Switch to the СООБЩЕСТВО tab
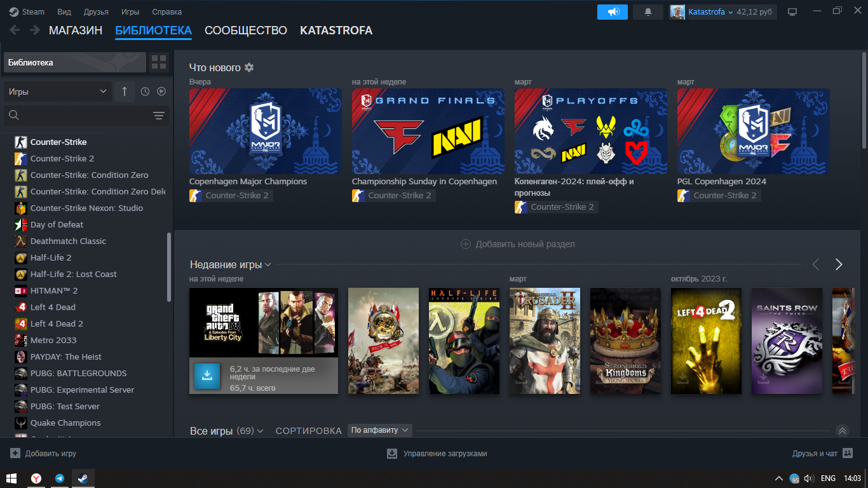 (246, 30)
